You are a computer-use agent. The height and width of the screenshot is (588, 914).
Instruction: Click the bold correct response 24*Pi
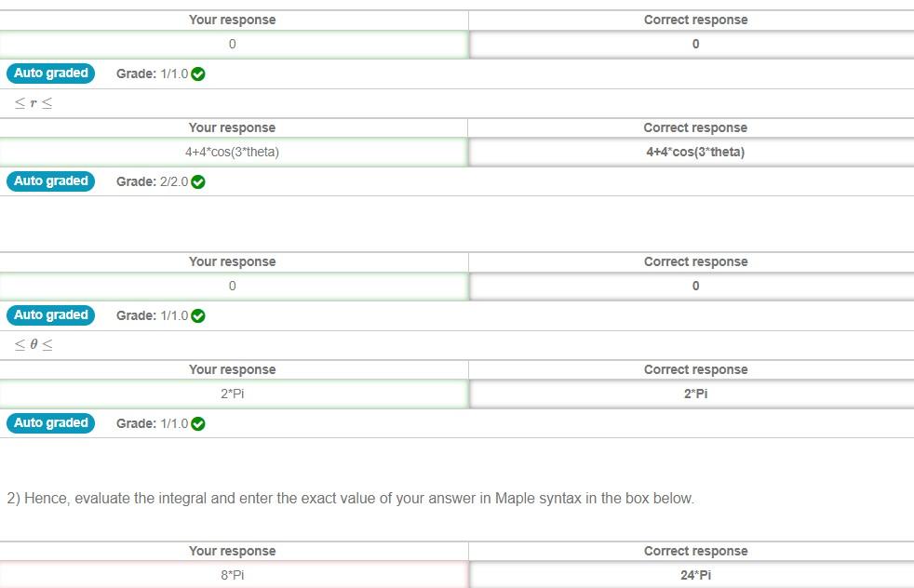(x=694, y=575)
